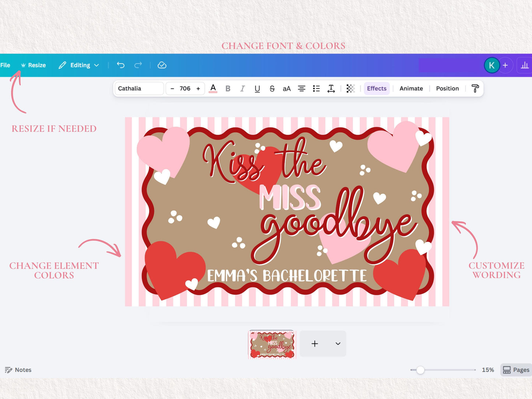Select the MISS text on canvas
This screenshot has width=532, height=399.
(x=290, y=198)
